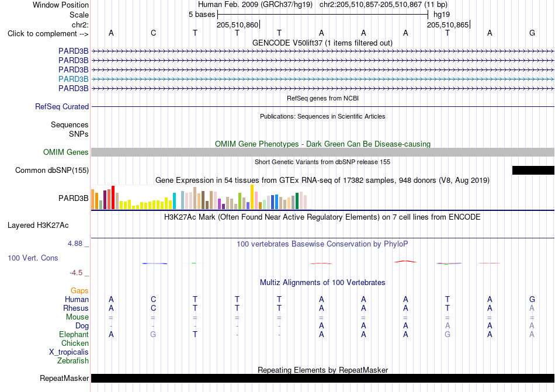The width and height of the screenshot is (555, 392).
Task: Open "Repeating Elements by RepeatMasker" track title
Action: [x=322, y=370]
